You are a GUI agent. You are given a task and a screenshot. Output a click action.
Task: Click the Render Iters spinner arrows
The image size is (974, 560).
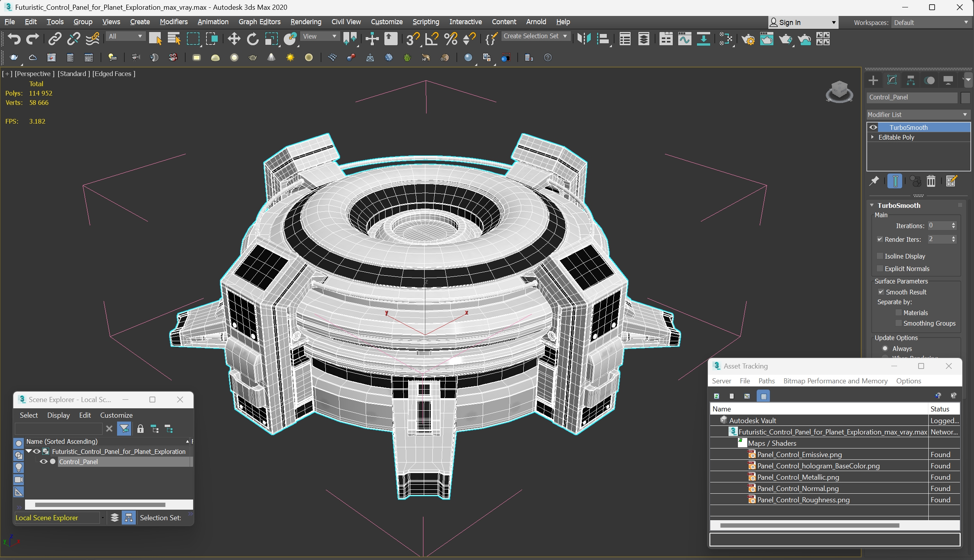(x=953, y=239)
